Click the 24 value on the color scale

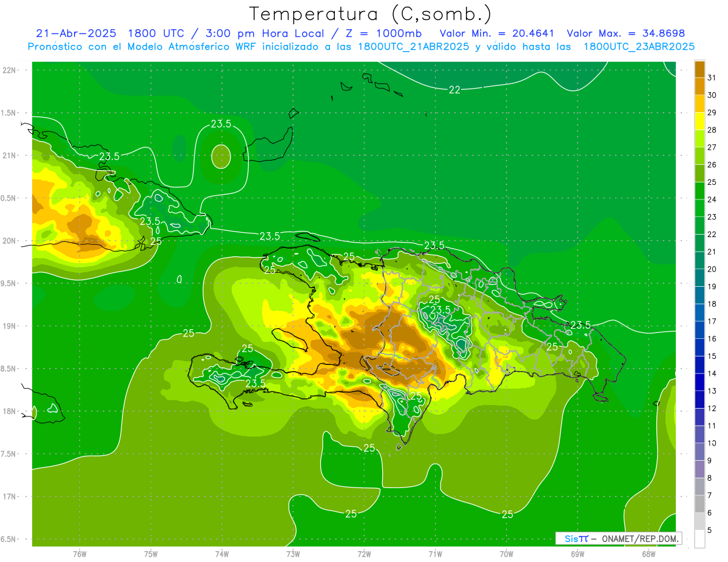point(712,199)
